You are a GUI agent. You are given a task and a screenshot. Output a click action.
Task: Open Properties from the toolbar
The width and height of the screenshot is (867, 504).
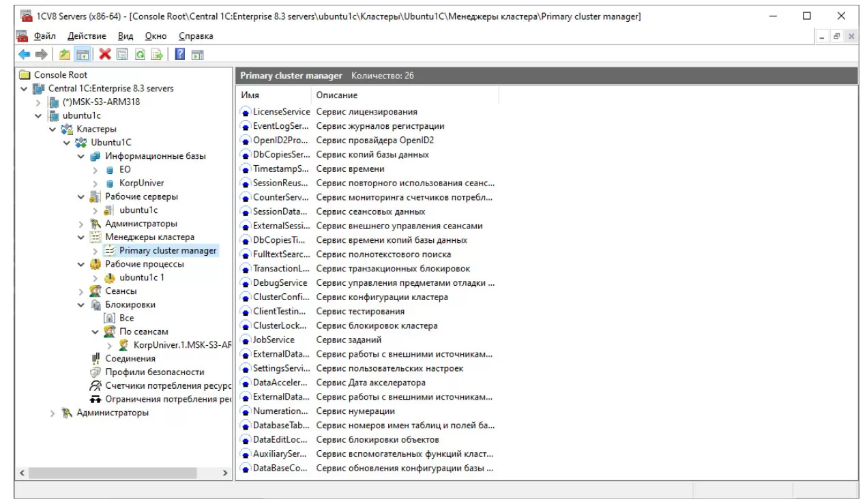121,55
